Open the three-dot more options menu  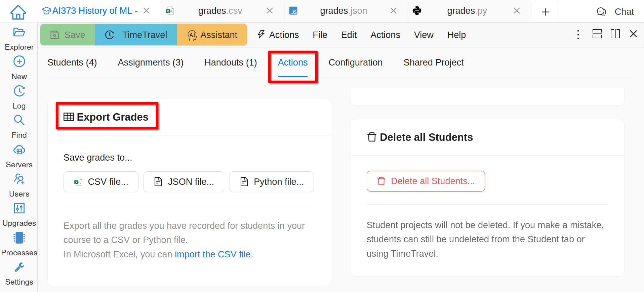(578, 35)
